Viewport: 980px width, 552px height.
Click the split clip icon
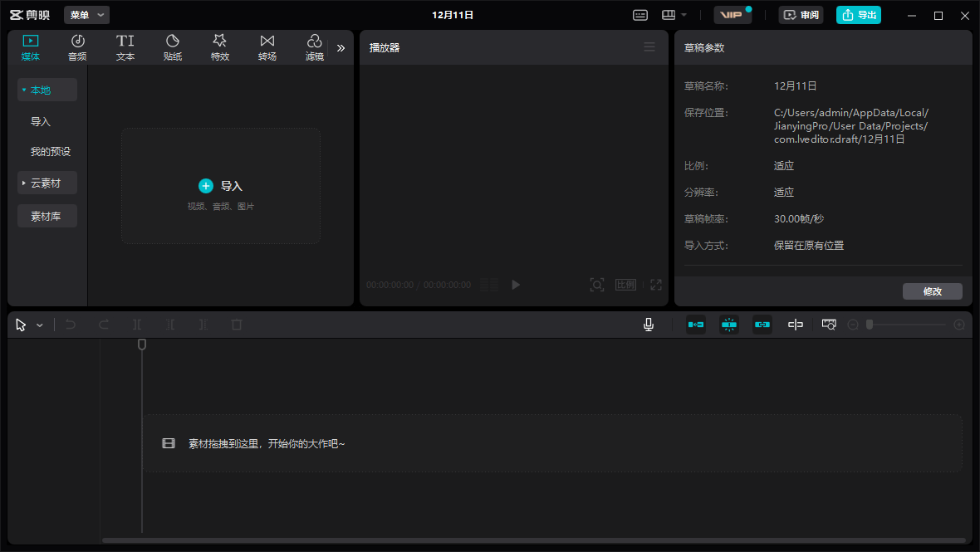click(x=137, y=325)
